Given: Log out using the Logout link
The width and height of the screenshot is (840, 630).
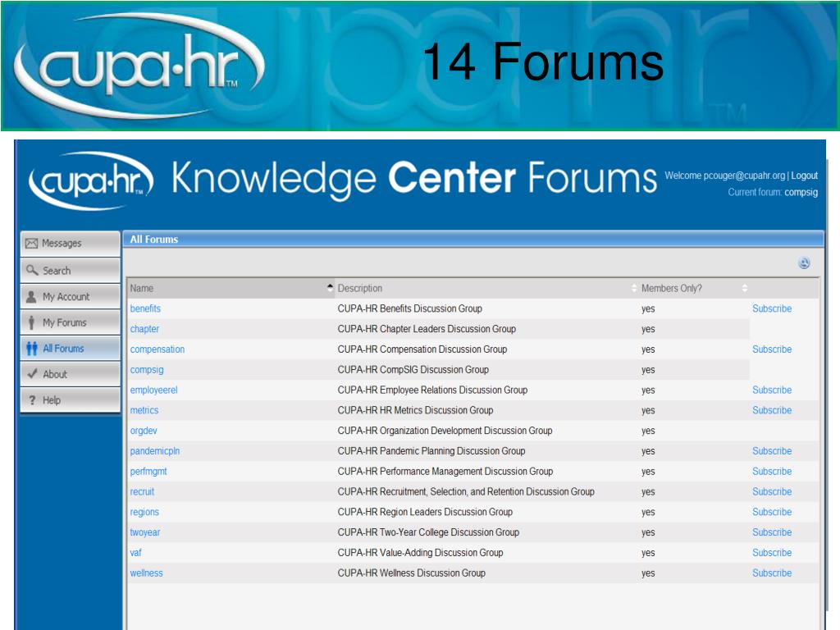Looking at the screenshot, I should point(804,176).
